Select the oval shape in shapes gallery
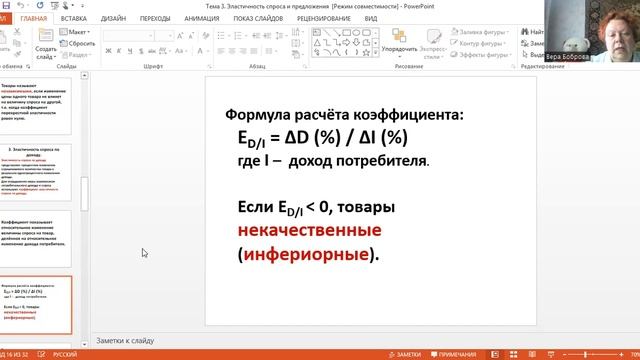Screen dimensions: 640x360 pos(356,33)
